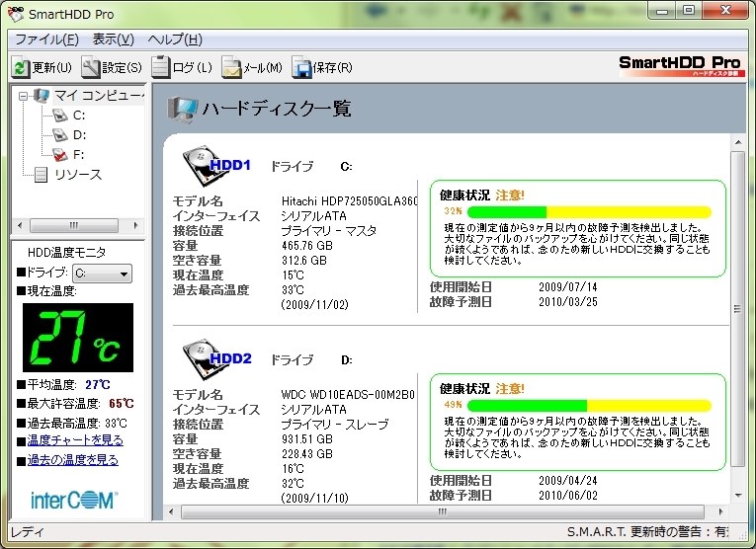This screenshot has height=549, width=756.
Task: Click HDD1 capacity value 465.76 GB
Action: coord(307,246)
